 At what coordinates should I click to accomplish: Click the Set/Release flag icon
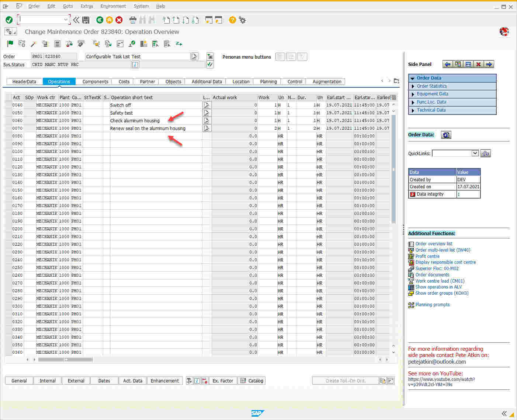(x=11, y=43)
